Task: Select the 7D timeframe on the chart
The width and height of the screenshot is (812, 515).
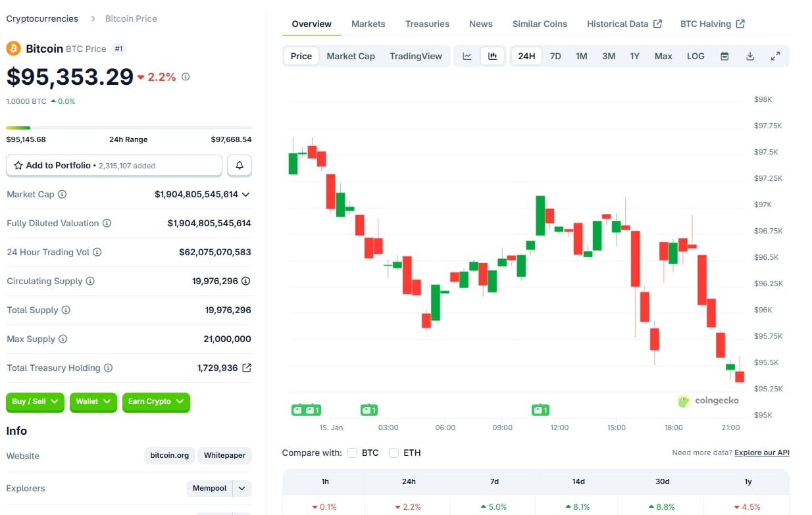Action: 555,56
